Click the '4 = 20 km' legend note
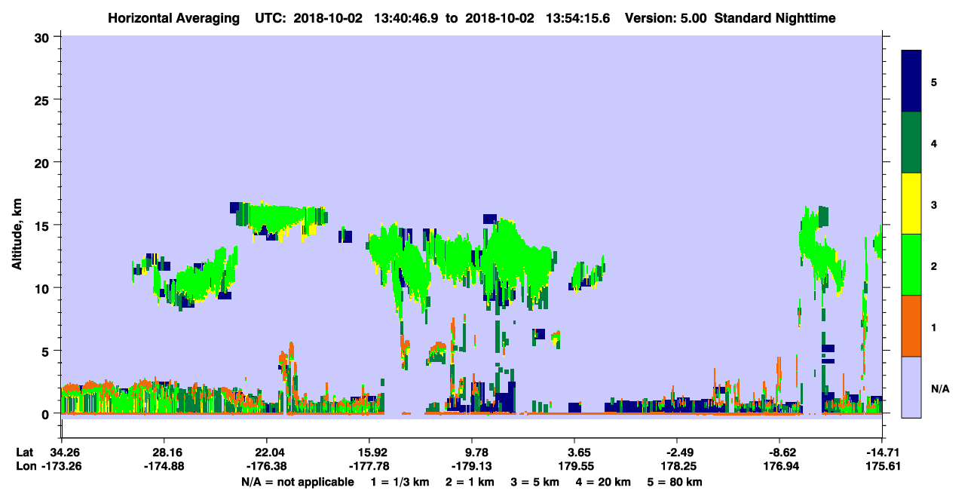Image resolution: width=980 pixels, height=503 pixels. [604, 483]
